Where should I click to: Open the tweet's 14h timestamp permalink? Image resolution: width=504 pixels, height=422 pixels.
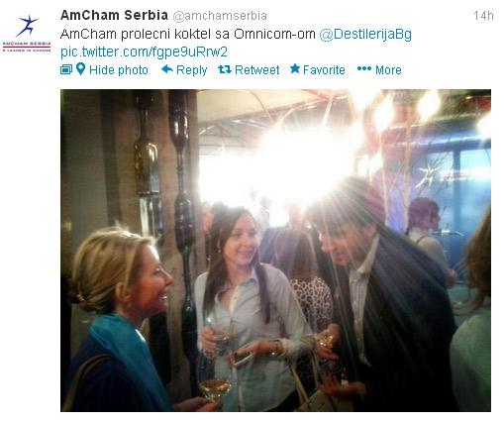click(483, 16)
